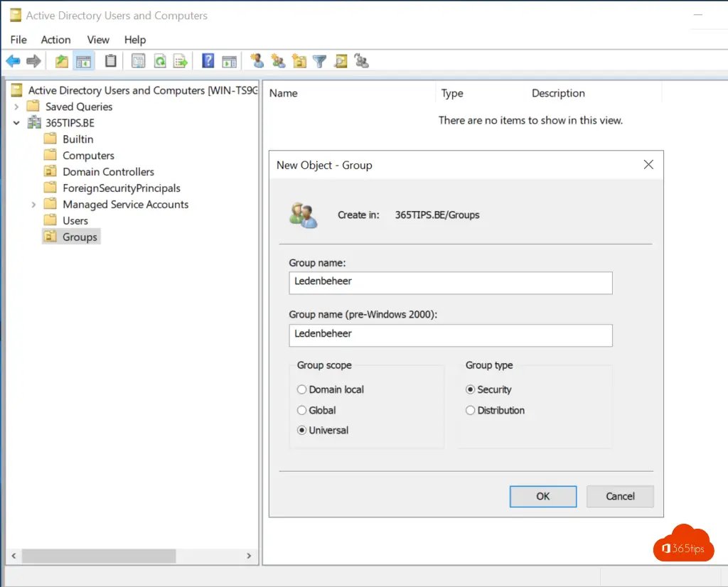Viewport: 728px width, 587px height.
Task: Expand the Saved Queries node arrow
Action: tap(17, 107)
